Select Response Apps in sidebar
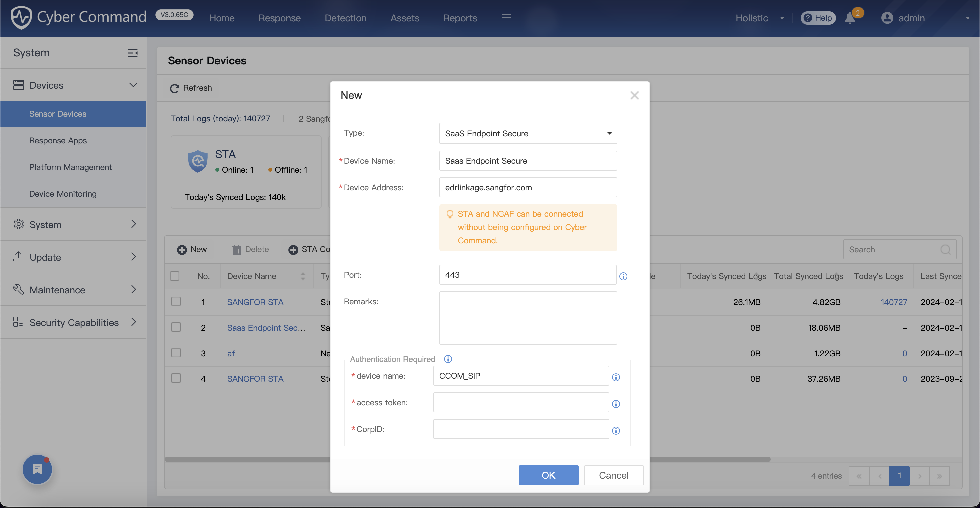980x508 pixels. click(73, 140)
